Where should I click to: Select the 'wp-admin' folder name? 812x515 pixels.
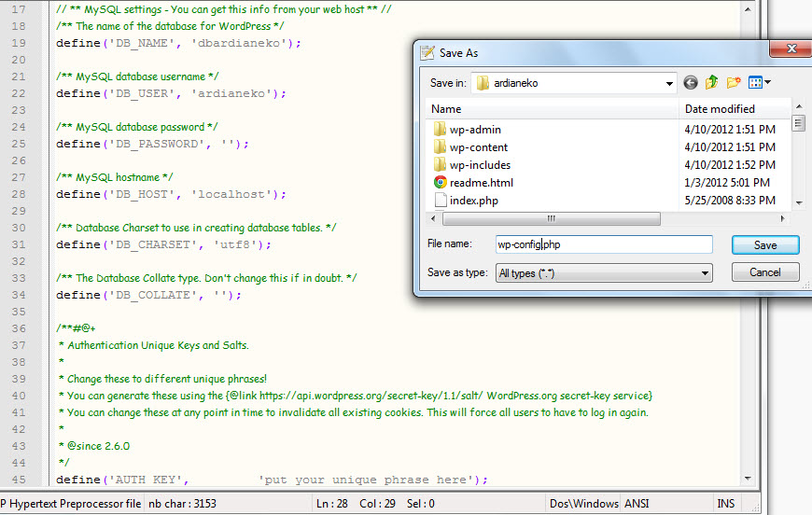pos(475,130)
